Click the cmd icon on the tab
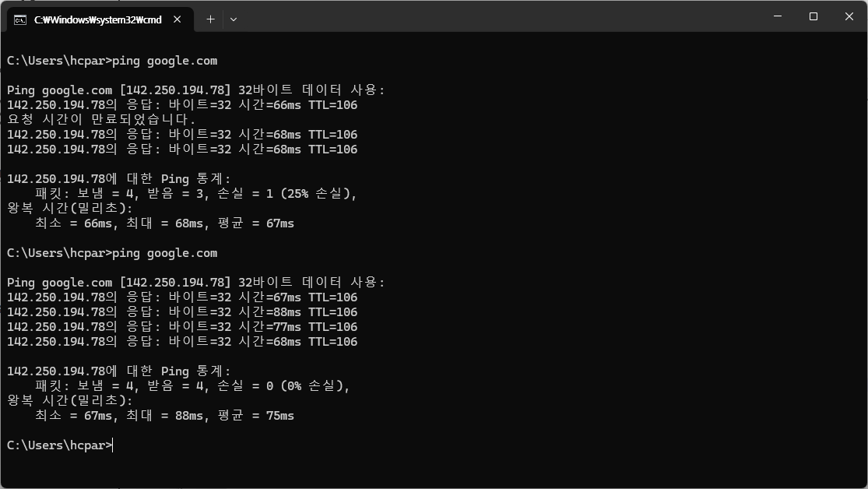Image resolution: width=868 pixels, height=489 pixels. [20, 20]
